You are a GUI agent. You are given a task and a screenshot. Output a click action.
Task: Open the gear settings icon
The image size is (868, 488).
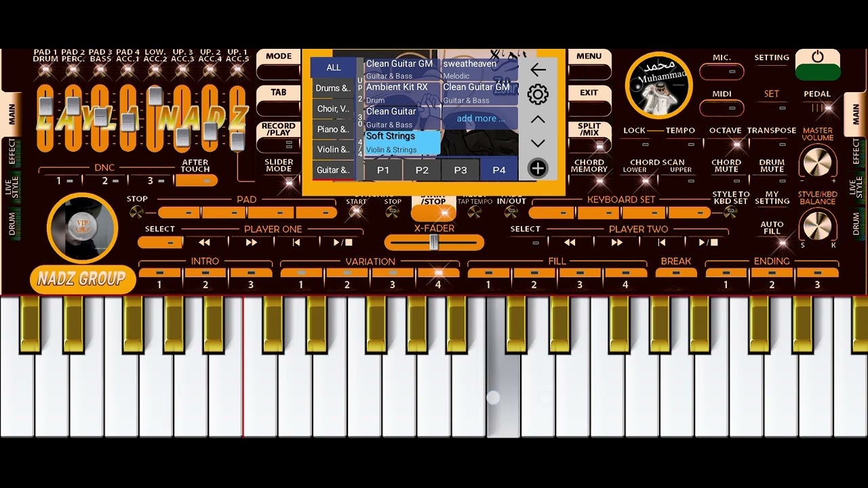(x=538, y=94)
